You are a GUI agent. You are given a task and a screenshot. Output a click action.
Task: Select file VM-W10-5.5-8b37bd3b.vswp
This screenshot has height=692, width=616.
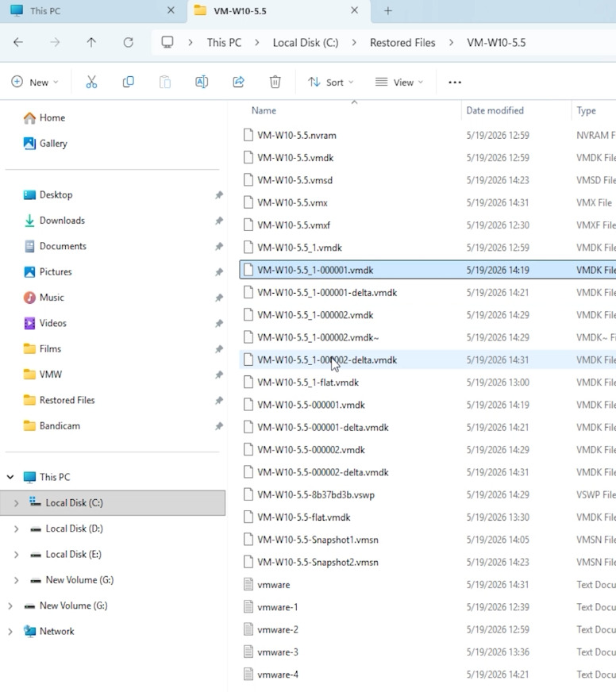[x=427, y=494]
